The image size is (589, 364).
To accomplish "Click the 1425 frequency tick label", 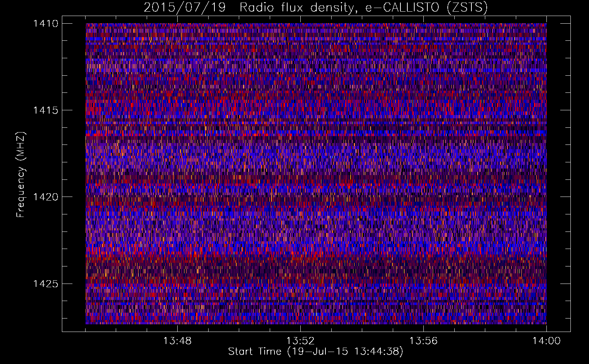I will coord(46,284).
